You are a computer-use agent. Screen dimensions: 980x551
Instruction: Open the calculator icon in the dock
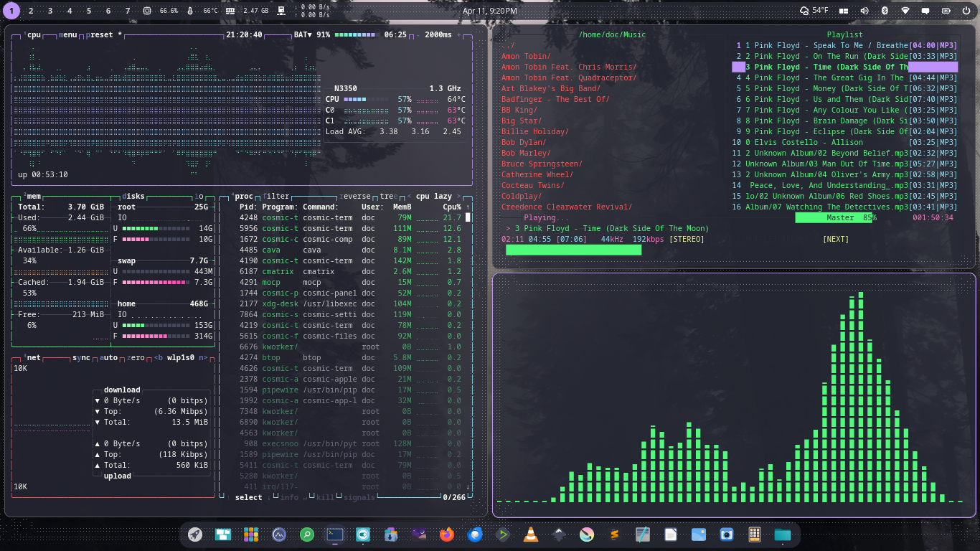[755, 534]
